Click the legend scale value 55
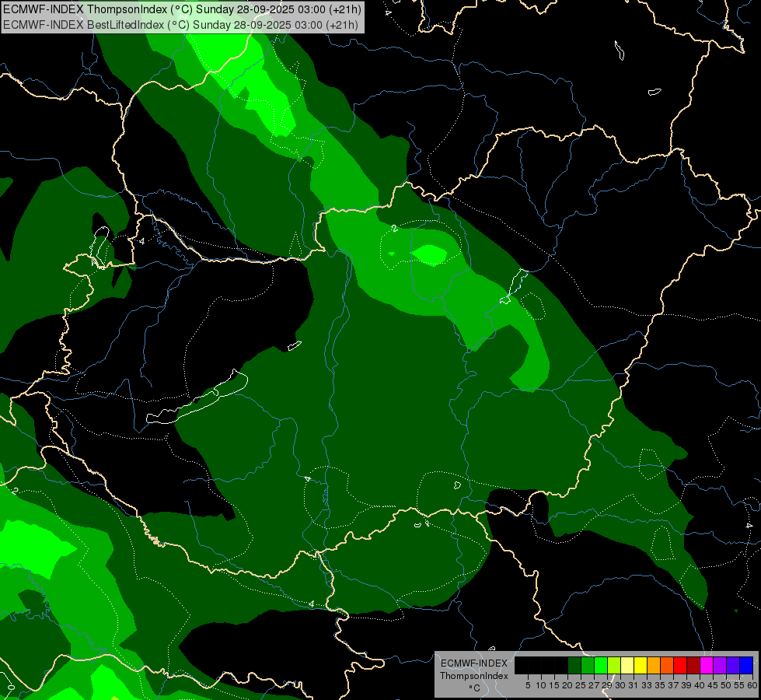The width and height of the screenshot is (761, 700). click(x=738, y=685)
